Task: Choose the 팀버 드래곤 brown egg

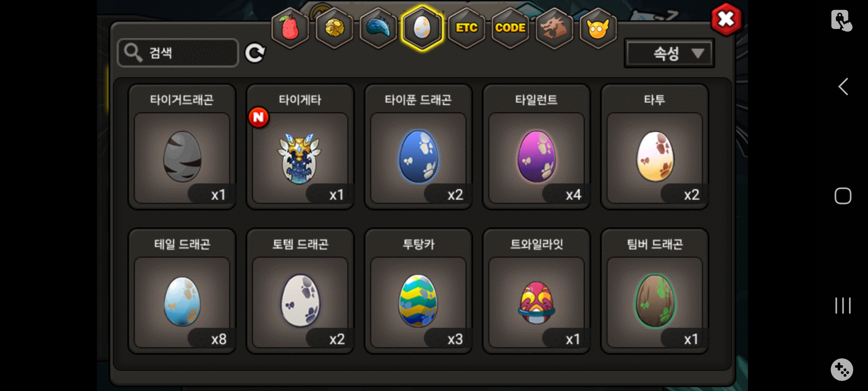Action: [x=655, y=291]
